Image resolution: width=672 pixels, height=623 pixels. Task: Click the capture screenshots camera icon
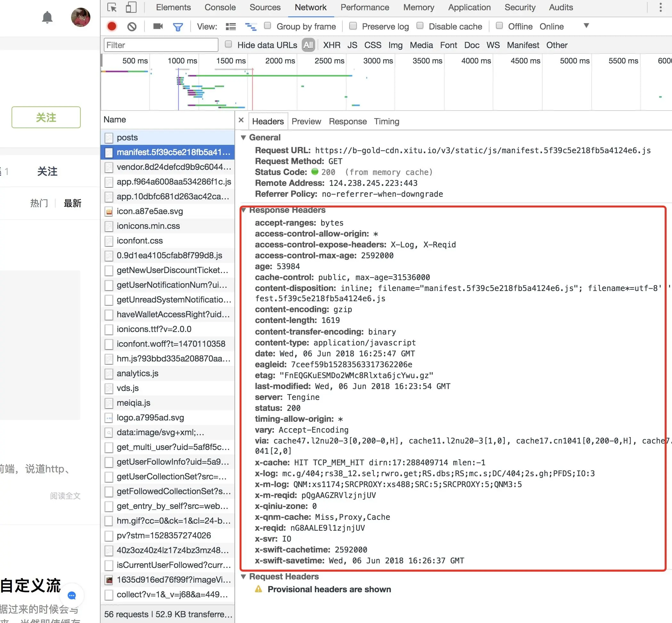[158, 26]
